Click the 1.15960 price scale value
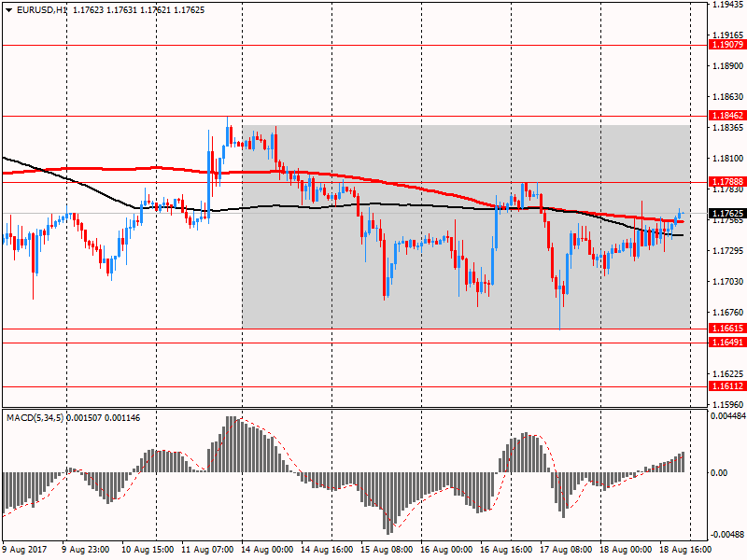 [728, 404]
